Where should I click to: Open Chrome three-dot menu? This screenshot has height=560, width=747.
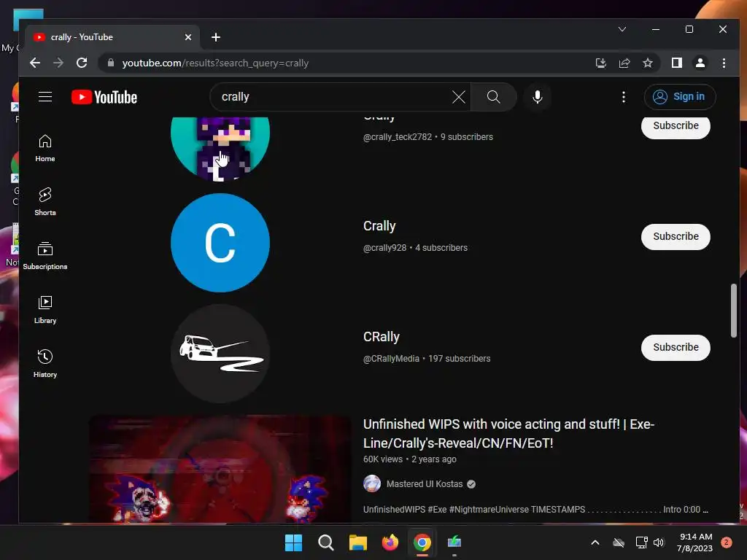tap(724, 63)
